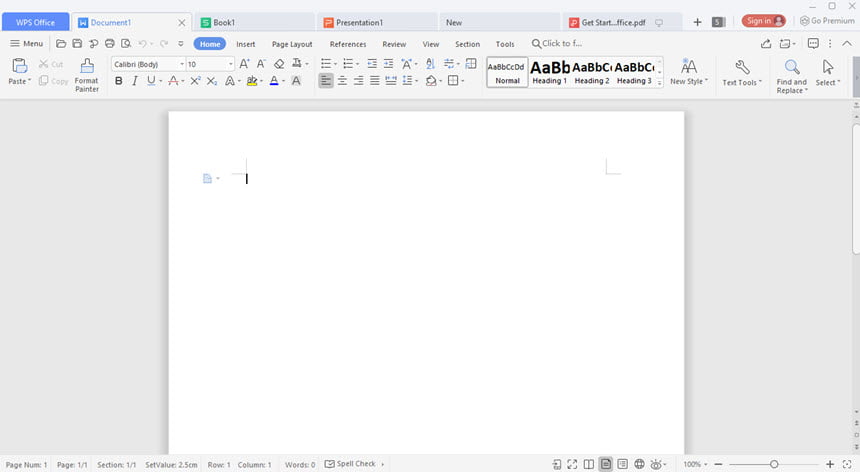This screenshot has width=860, height=472.
Task: Open the Review ribbon tab
Action: point(394,44)
